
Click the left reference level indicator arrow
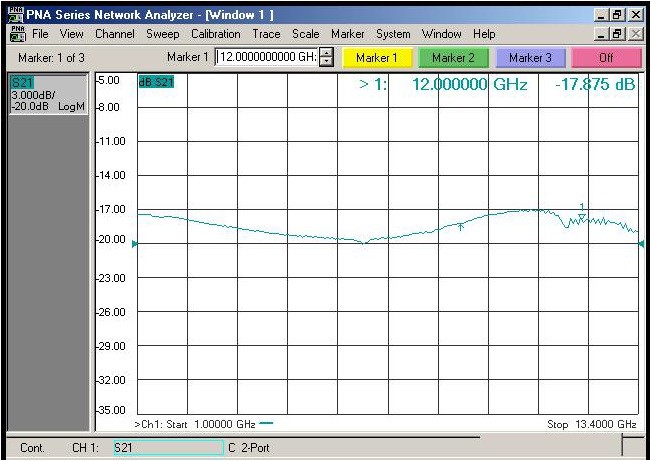(135, 244)
